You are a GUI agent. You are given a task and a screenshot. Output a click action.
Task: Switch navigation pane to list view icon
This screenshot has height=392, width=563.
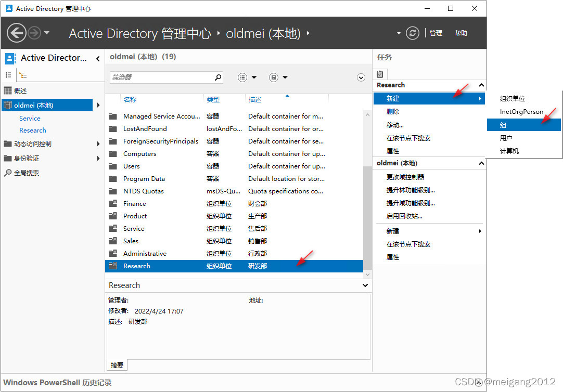[x=8, y=75]
